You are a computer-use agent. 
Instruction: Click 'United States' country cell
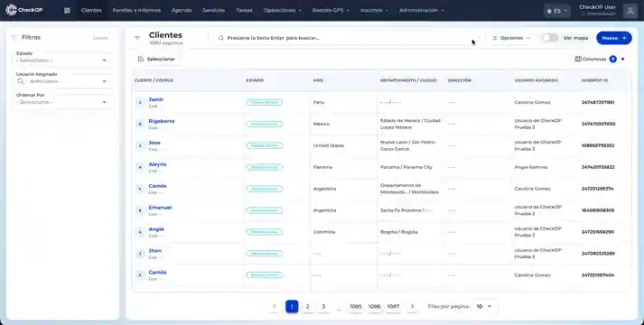point(329,145)
